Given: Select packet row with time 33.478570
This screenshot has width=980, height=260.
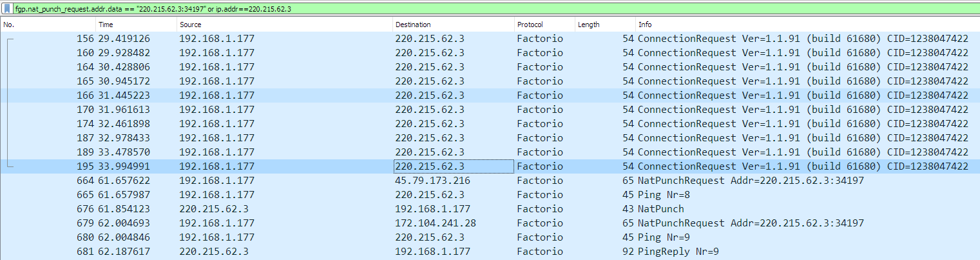Looking at the screenshot, I should [x=490, y=152].
